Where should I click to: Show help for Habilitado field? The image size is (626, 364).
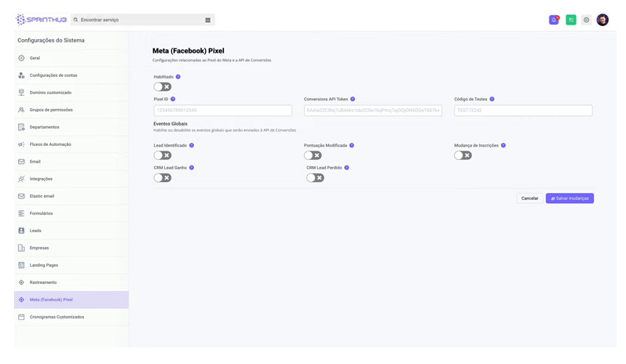[178, 77]
